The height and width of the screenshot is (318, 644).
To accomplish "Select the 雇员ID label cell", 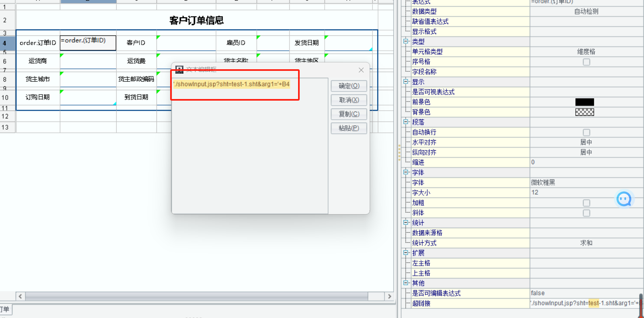I will pos(236,43).
